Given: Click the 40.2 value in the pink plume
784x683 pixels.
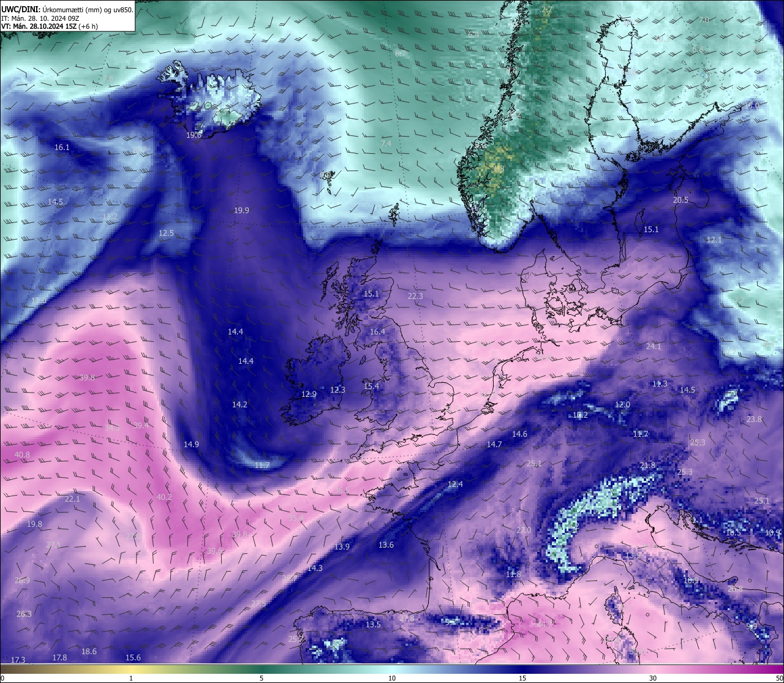Looking at the screenshot, I should coord(164,497).
